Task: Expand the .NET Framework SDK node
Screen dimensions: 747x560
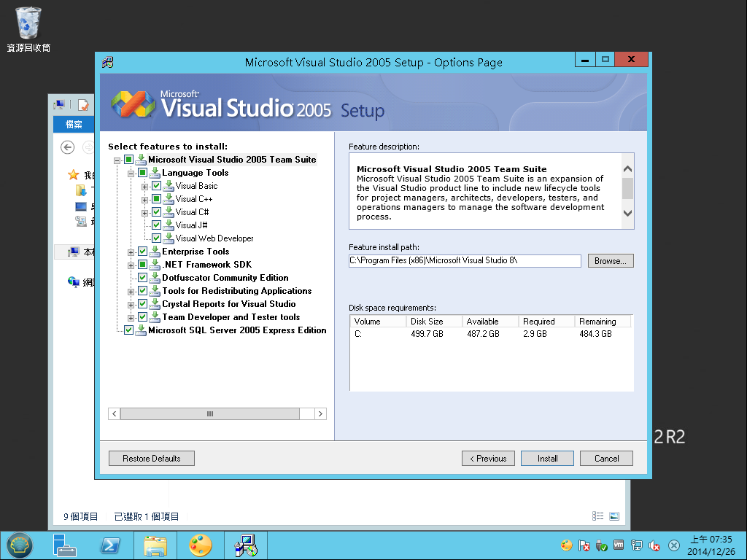Action: [131, 265]
